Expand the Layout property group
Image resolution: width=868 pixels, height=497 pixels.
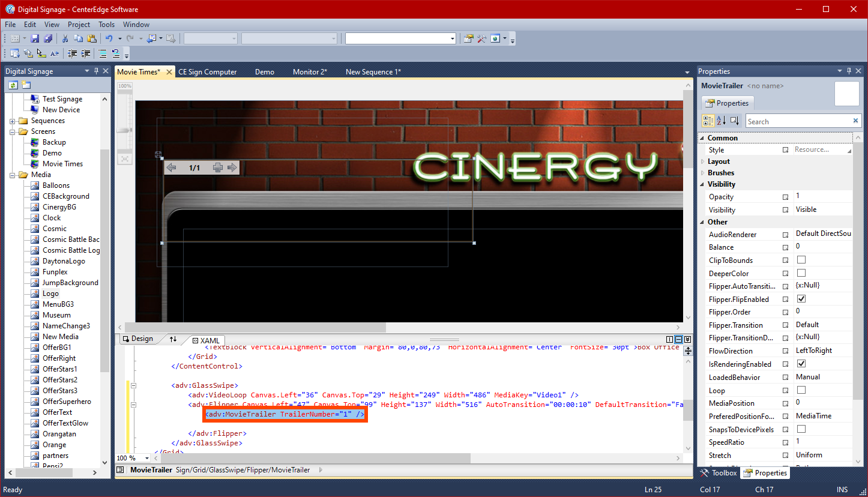click(x=703, y=161)
